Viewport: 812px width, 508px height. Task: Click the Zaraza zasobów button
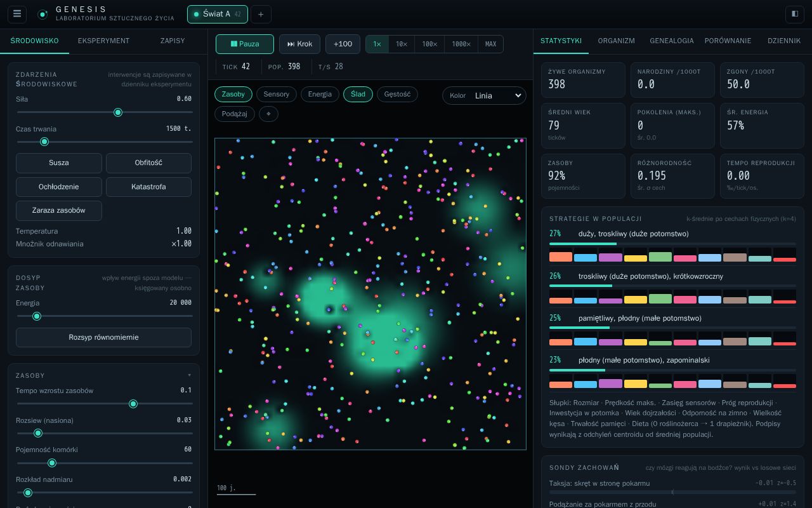(x=59, y=211)
